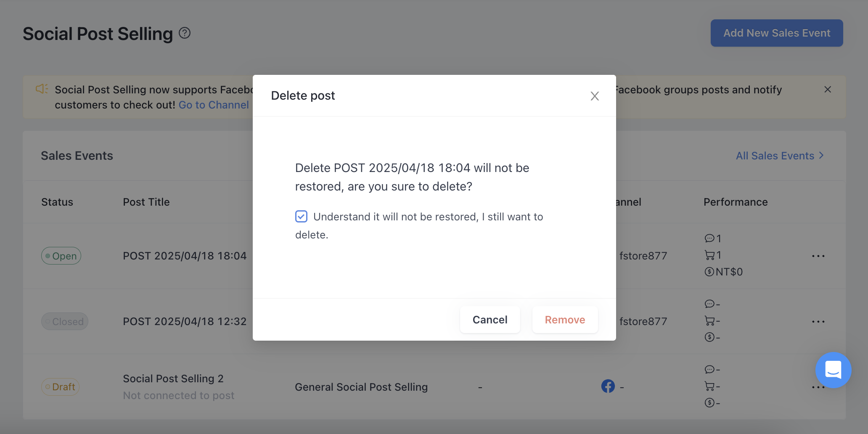Click the Sales Events section heading
Screen dimensions: 868x434
coord(77,156)
